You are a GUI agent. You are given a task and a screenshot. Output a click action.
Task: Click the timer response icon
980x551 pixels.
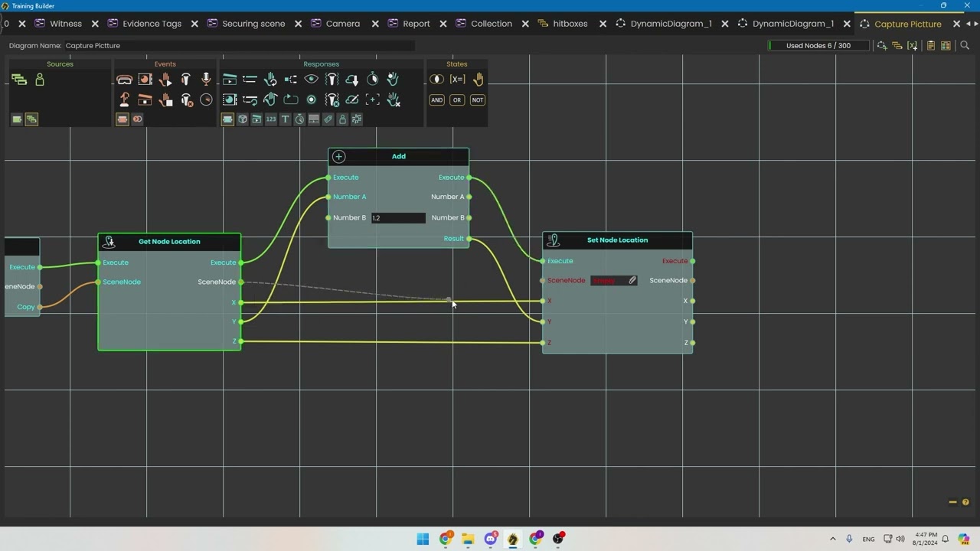[x=372, y=80]
